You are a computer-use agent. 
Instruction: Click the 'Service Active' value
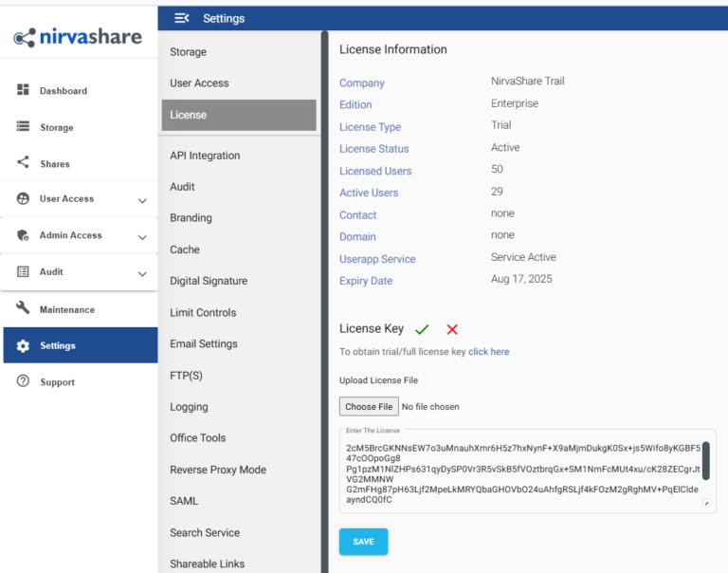(x=523, y=257)
